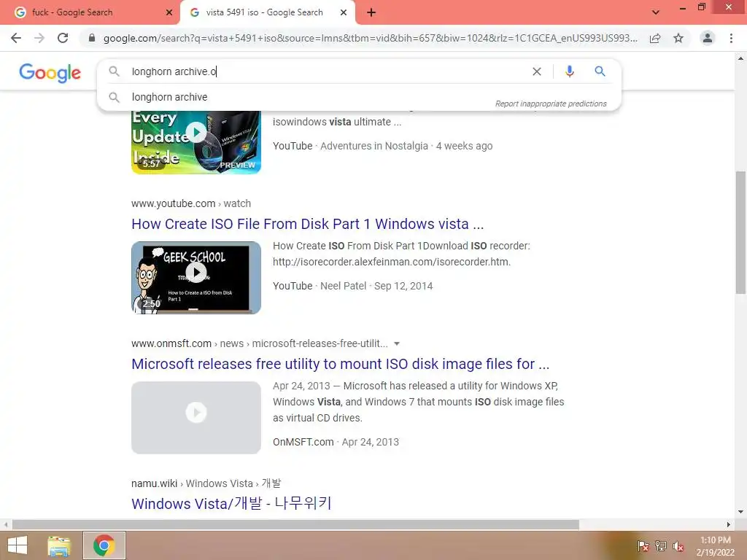Image resolution: width=747 pixels, height=560 pixels.
Task: Click the browser forward arrow
Action: [39, 38]
